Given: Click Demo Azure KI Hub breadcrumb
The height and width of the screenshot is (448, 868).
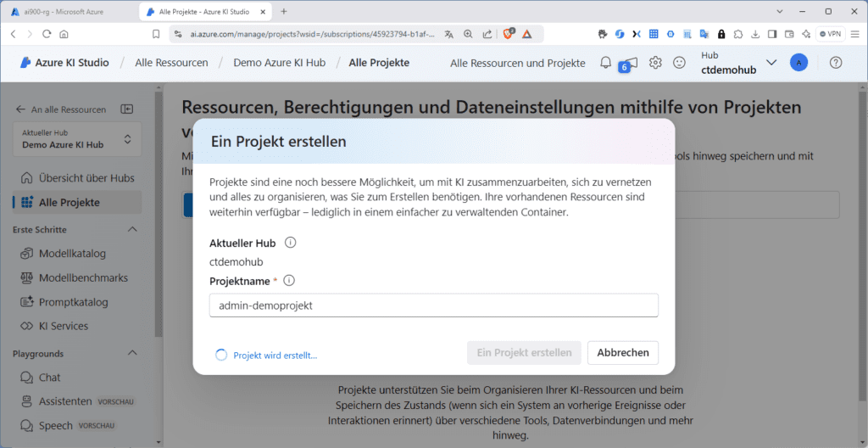Looking at the screenshot, I should pos(279,63).
